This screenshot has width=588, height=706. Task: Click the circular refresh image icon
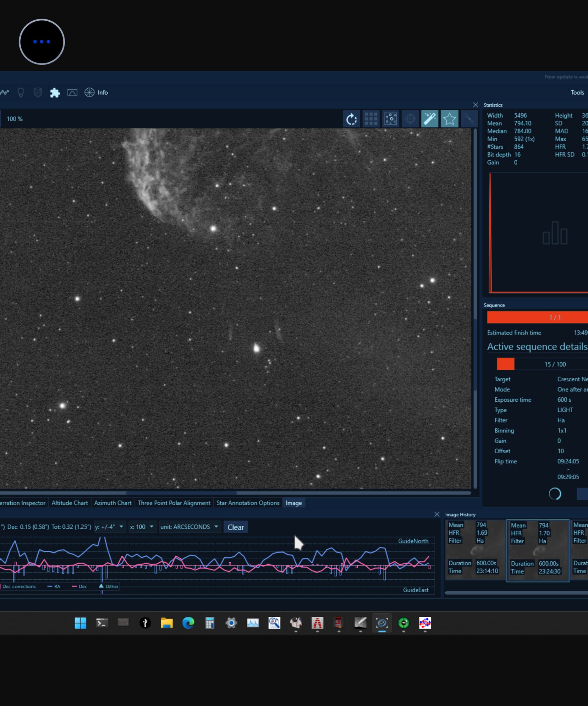tap(351, 119)
